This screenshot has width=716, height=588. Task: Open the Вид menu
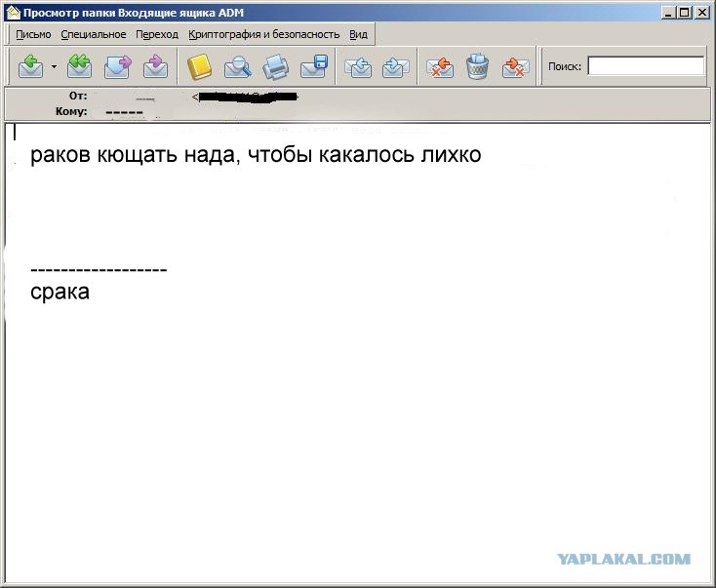[x=358, y=35]
